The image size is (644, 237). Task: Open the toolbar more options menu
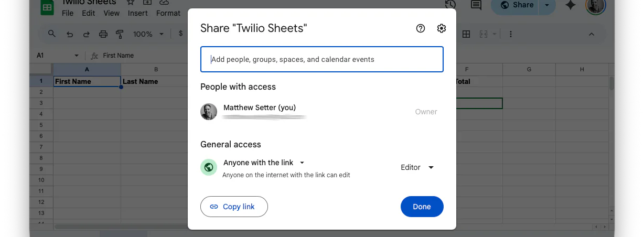point(510,34)
